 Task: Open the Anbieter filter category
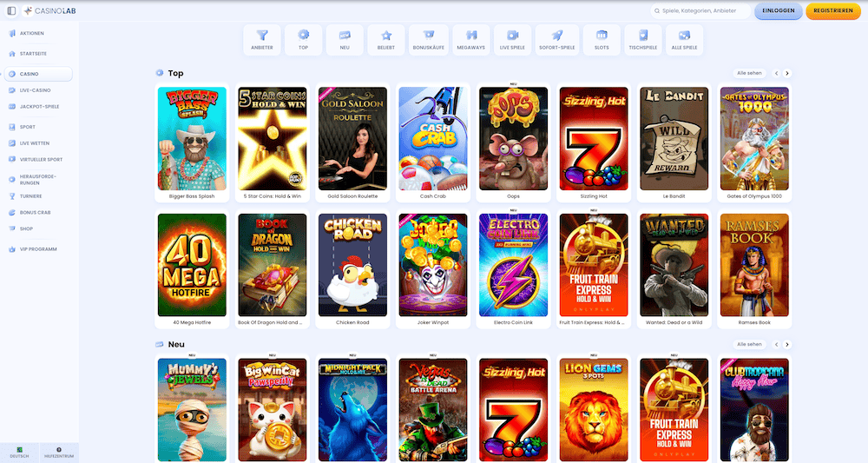pyautogui.click(x=262, y=40)
